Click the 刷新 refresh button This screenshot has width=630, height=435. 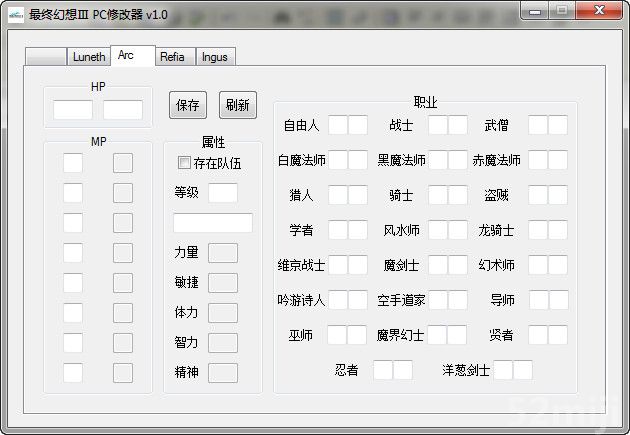(x=237, y=105)
